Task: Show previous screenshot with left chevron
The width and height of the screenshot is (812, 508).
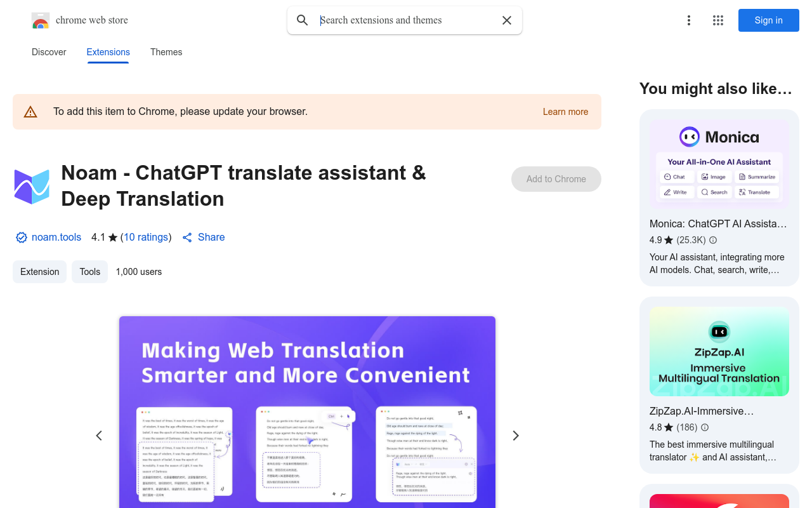Action: click(99, 436)
